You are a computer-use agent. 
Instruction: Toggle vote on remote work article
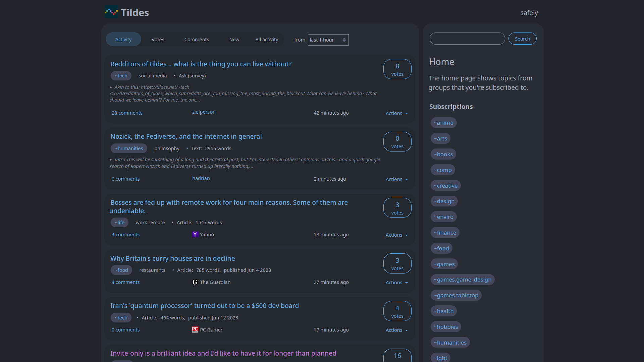(x=397, y=208)
